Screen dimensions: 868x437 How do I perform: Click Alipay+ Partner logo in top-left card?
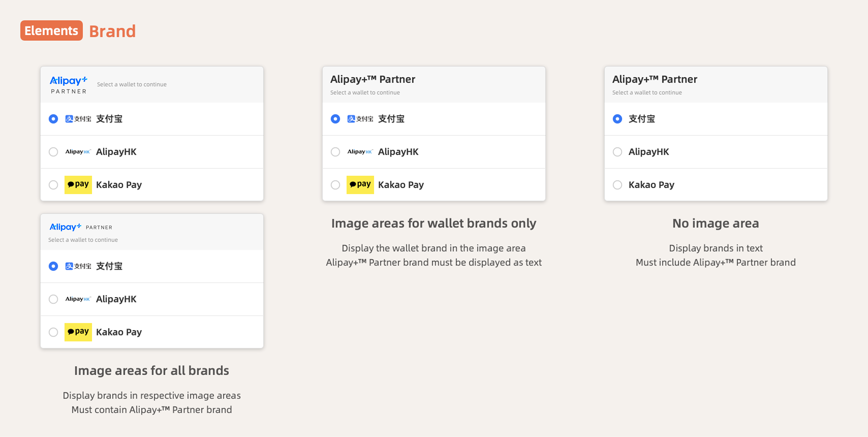pos(69,85)
